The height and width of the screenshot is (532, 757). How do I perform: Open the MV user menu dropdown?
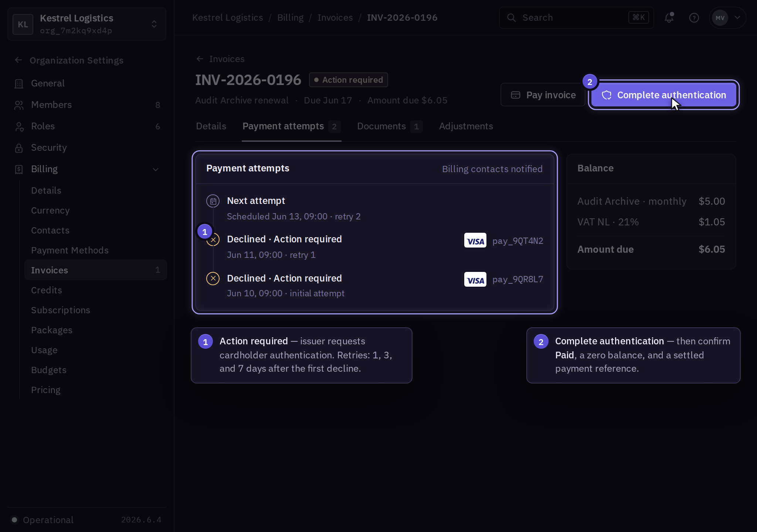[727, 17]
